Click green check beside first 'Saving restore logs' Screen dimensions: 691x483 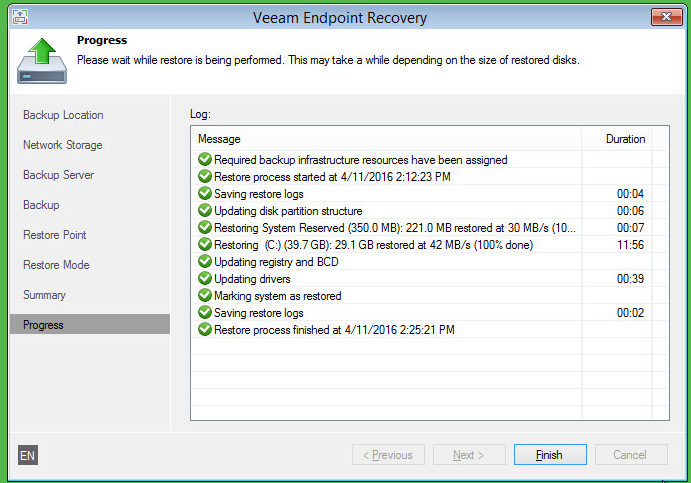[x=204, y=193]
